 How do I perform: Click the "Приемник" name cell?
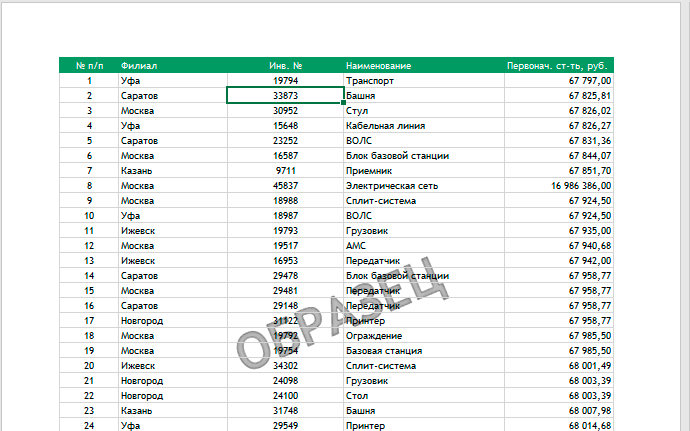point(424,171)
